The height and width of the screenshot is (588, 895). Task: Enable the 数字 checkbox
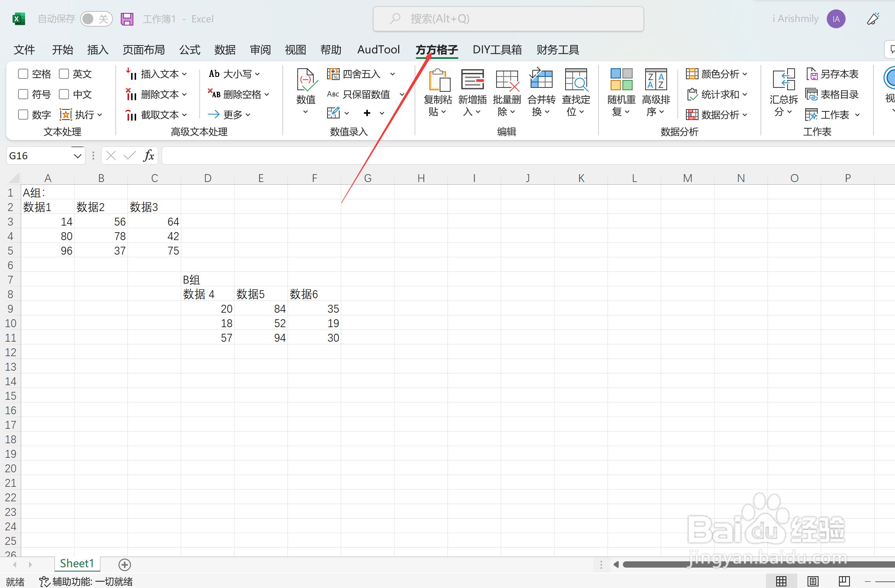23,115
